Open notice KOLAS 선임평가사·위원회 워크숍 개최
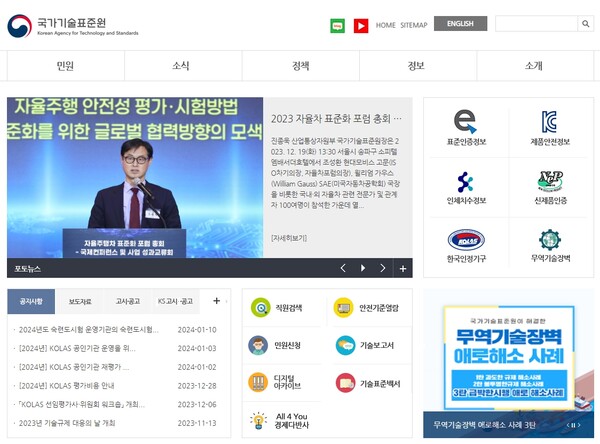 (82, 404)
